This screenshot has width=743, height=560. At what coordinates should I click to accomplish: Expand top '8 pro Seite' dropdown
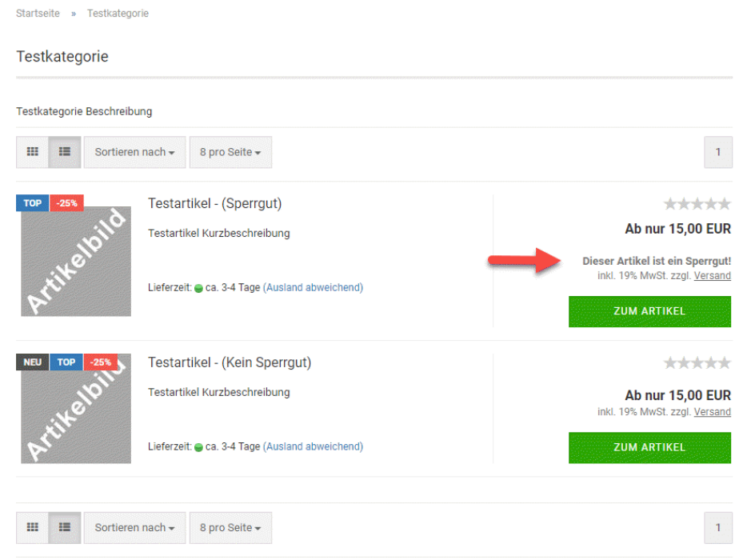(230, 152)
